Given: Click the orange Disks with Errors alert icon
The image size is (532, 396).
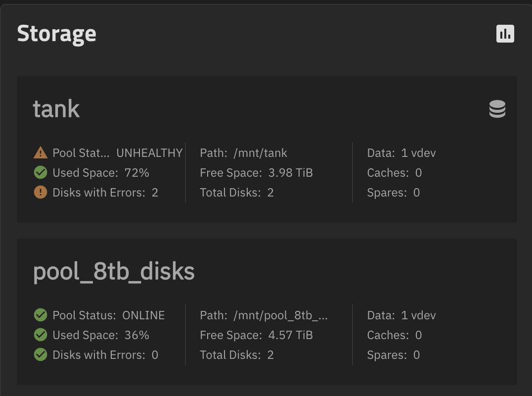Looking at the screenshot, I should click(x=41, y=192).
